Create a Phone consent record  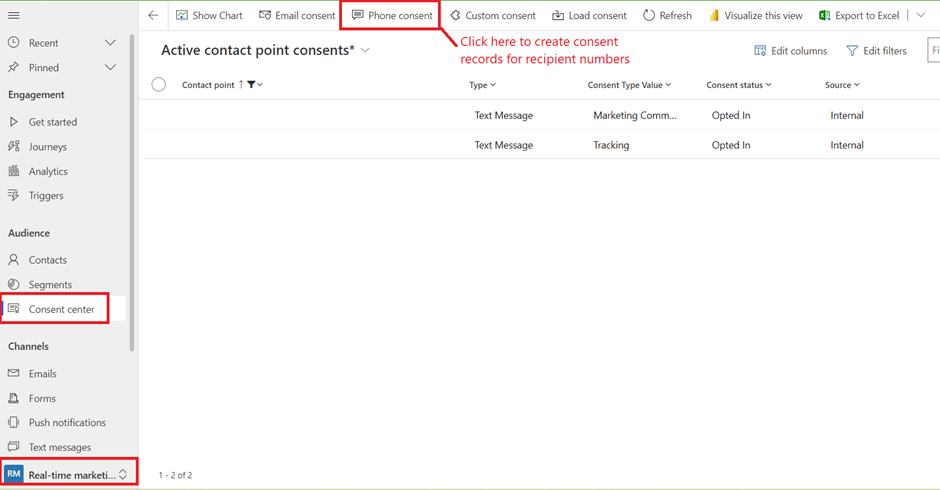click(392, 16)
